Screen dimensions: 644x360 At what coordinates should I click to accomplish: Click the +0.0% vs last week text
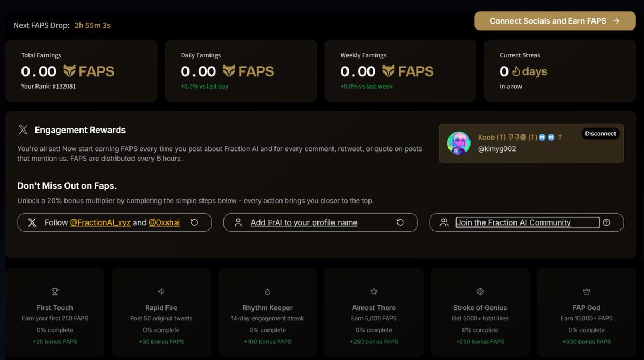click(x=366, y=87)
